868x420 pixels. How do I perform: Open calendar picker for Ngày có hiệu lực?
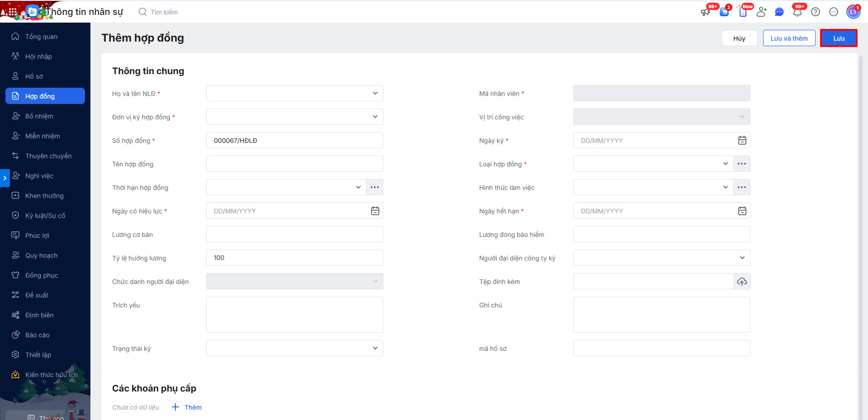point(375,211)
